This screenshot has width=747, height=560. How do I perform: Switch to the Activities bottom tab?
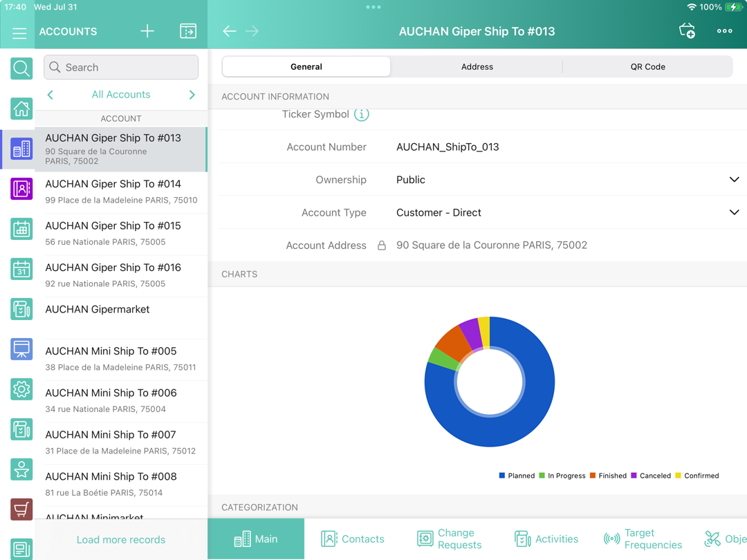click(546, 539)
